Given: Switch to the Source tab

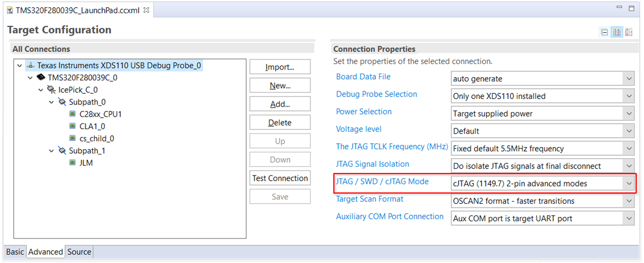Looking at the screenshot, I should click(79, 252).
